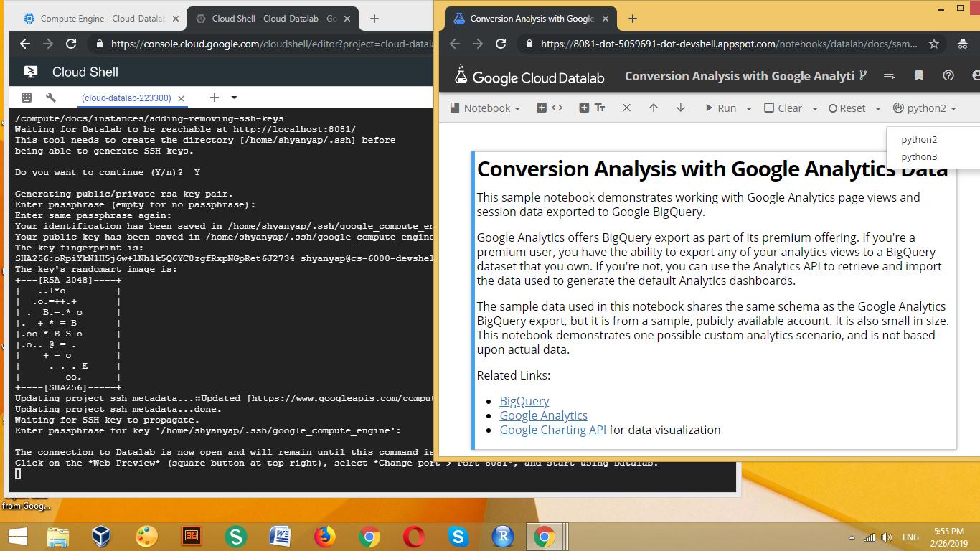The width and height of the screenshot is (980, 551).
Task: Open the Google Charting API link
Action: [x=552, y=430]
